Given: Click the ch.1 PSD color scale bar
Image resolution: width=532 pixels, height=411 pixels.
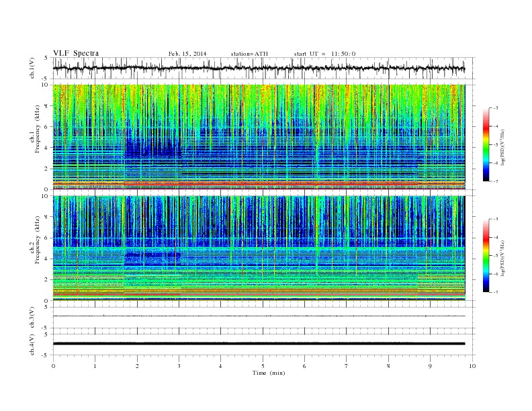Looking at the screenshot, I should point(486,144).
